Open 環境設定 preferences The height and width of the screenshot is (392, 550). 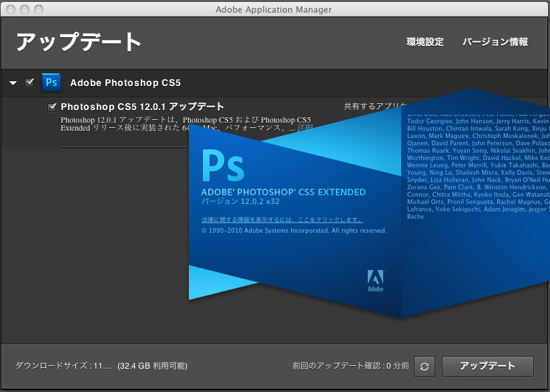point(425,42)
